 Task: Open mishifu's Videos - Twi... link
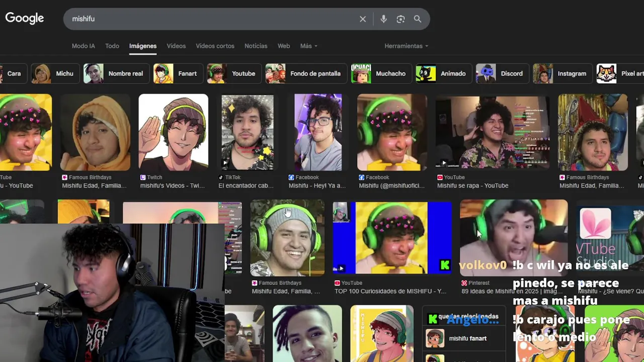[x=173, y=186]
